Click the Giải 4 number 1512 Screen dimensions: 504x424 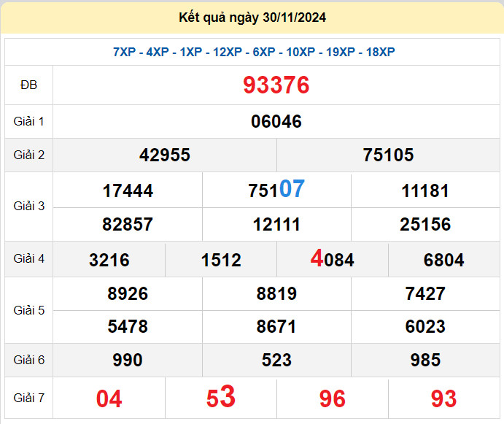(221, 260)
